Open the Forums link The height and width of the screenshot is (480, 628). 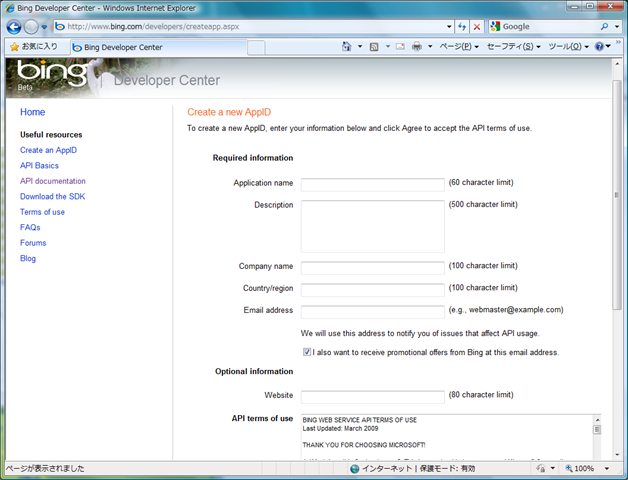(x=33, y=243)
